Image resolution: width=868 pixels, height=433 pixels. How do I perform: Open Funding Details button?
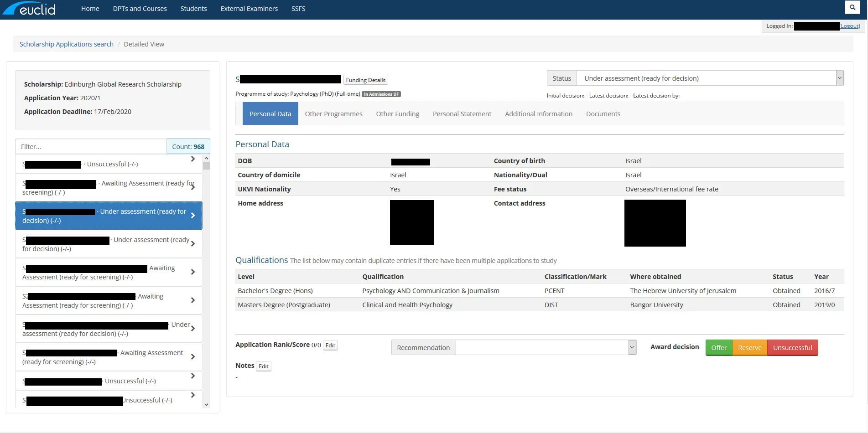[x=365, y=80]
